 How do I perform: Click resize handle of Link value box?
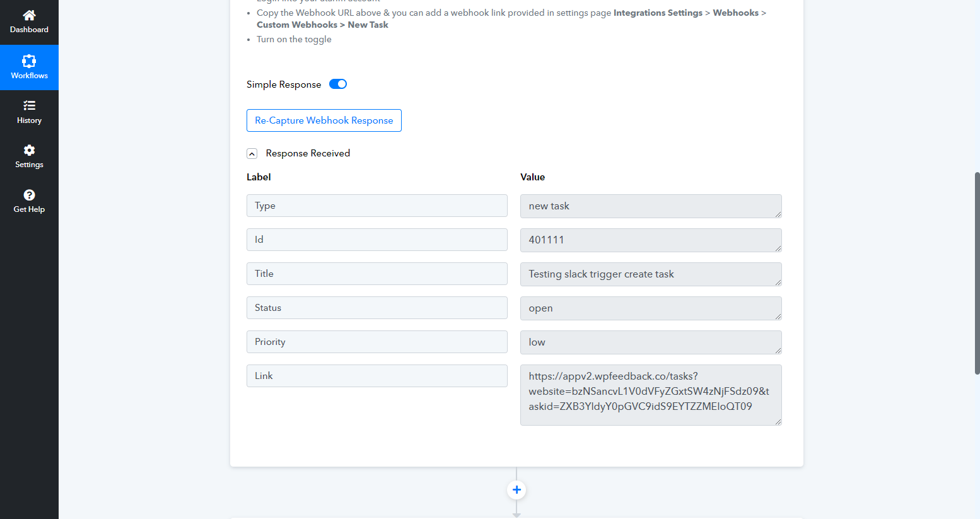(x=778, y=422)
